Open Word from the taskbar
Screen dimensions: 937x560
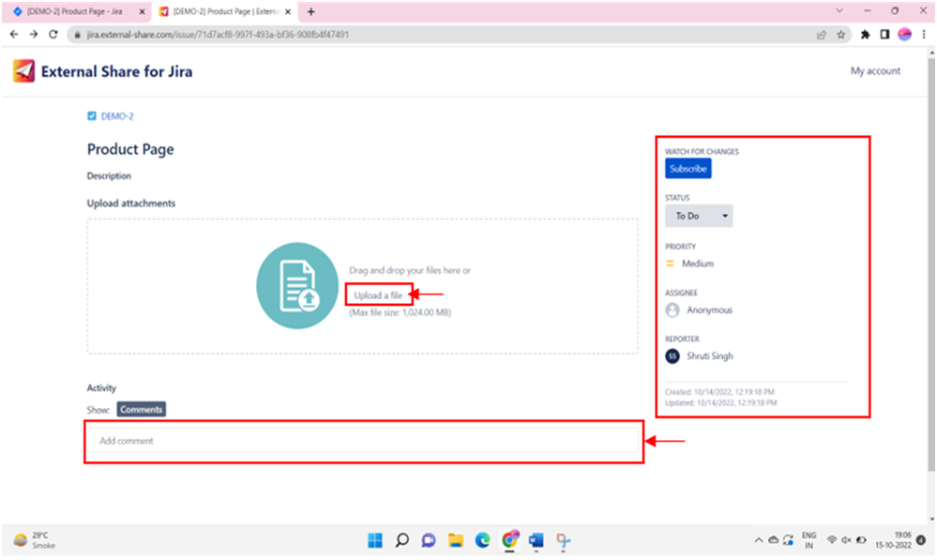tap(536, 540)
